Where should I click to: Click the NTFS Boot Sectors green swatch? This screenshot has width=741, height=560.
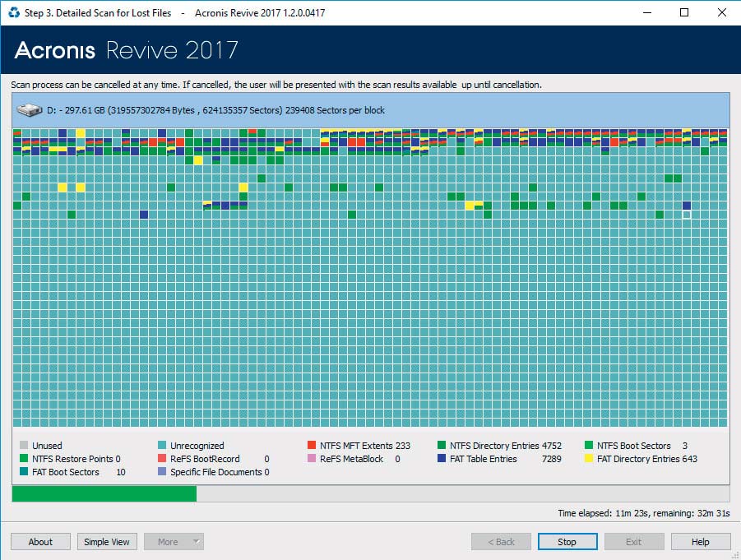(589, 445)
